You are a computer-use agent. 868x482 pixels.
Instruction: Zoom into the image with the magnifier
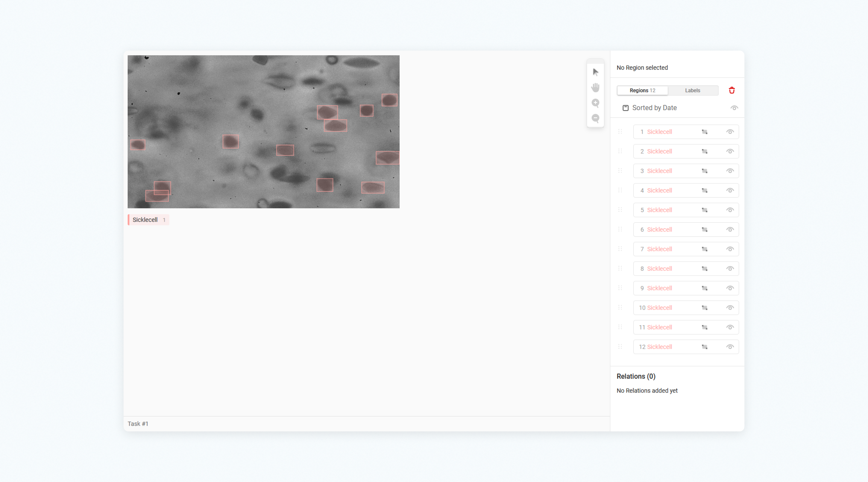coord(595,103)
